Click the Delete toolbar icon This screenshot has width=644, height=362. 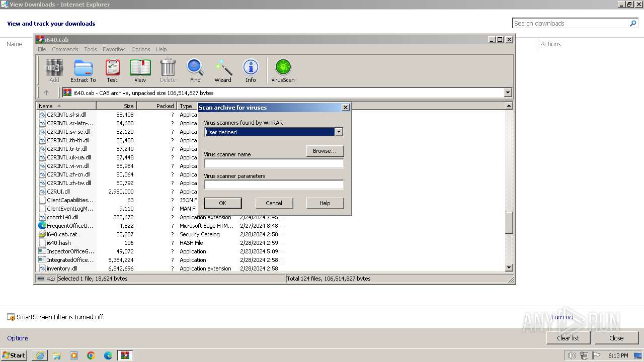click(x=168, y=70)
